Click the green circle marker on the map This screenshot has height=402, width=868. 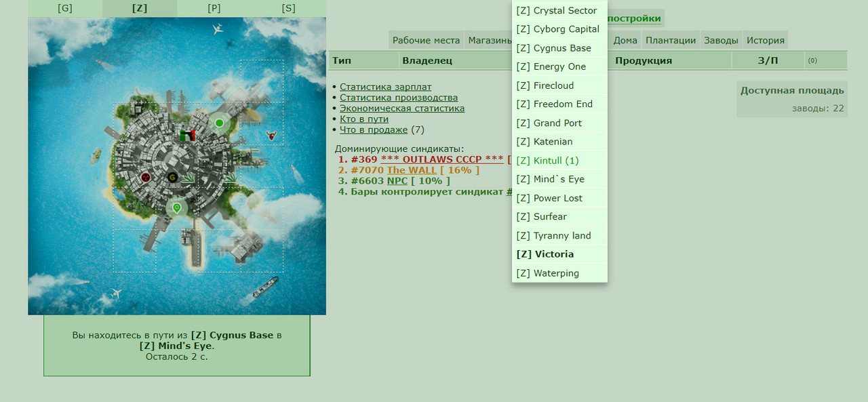219,123
